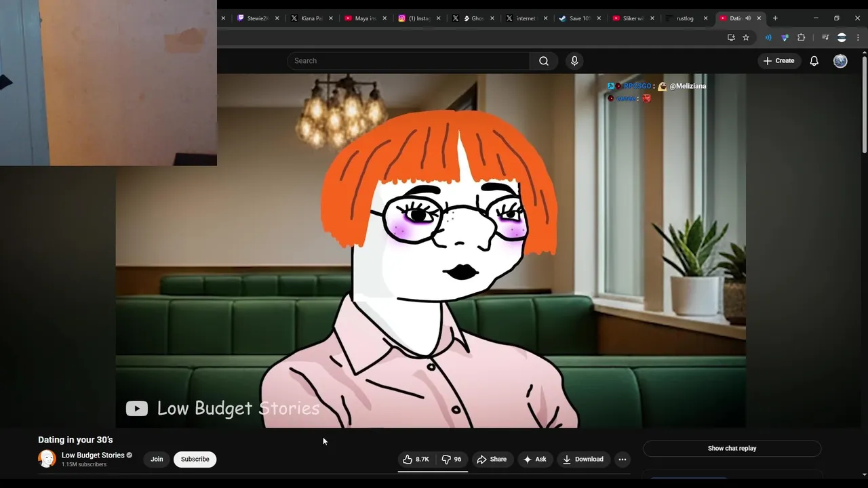This screenshot has height=488, width=868.
Task: Click the @Melliziana overlay text
Action: coord(688,86)
